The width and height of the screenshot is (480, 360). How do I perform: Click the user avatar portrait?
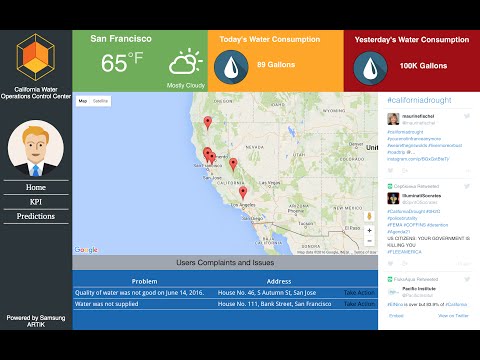tap(36, 148)
